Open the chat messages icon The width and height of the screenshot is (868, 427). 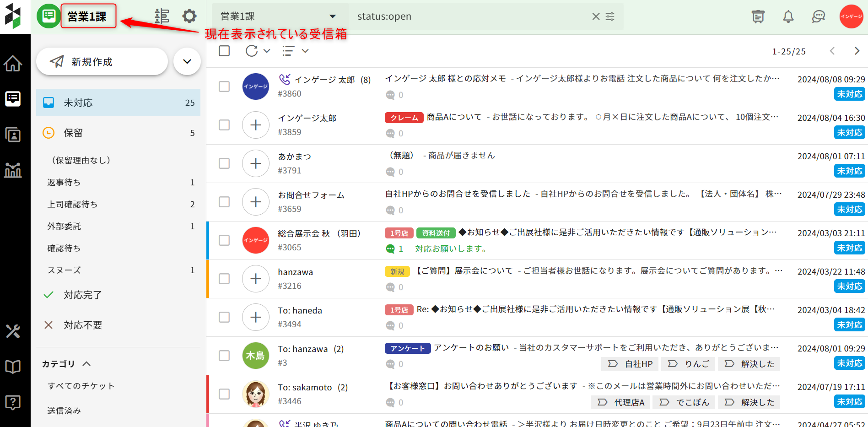coord(818,17)
